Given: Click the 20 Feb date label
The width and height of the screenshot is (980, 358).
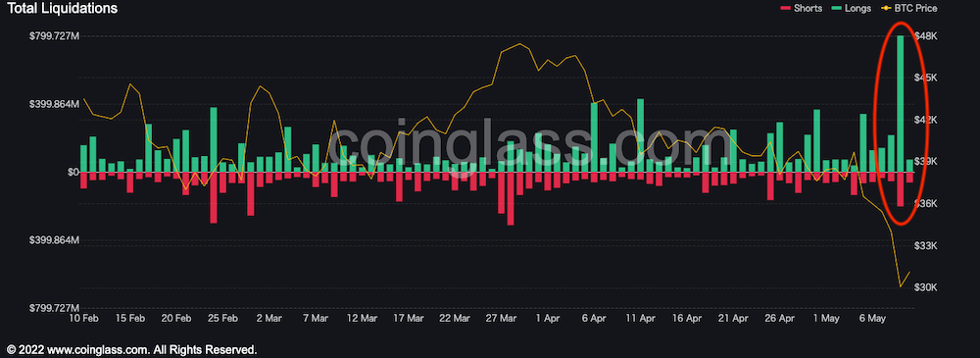Looking at the screenshot, I should pyautogui.click(x=175, y=319).
